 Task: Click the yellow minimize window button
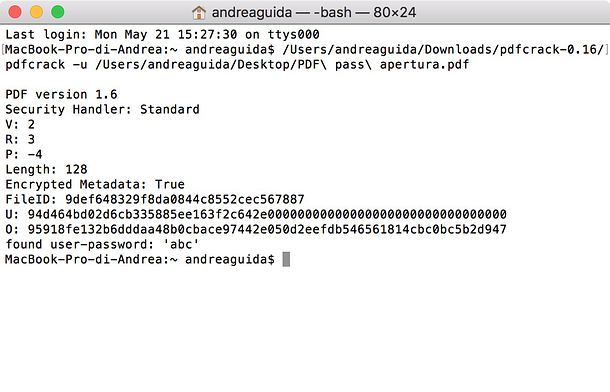pyautogui.click(x=37, y=12)
